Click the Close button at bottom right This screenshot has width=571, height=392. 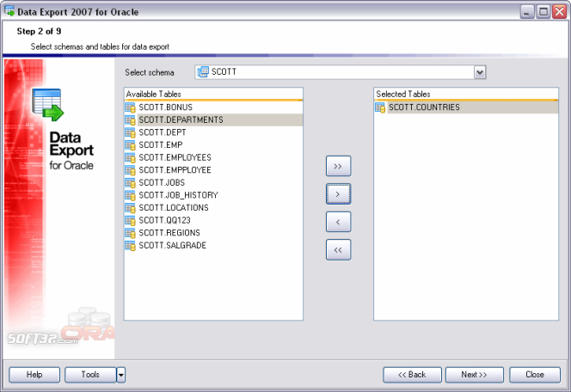coord(535,375)
